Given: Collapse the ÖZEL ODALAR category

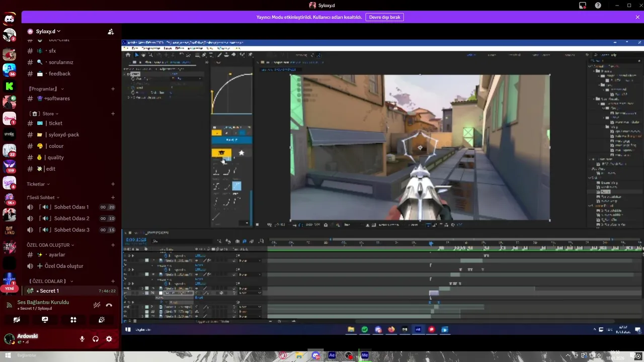Looking at the screenshot, I should pos(50,281).
